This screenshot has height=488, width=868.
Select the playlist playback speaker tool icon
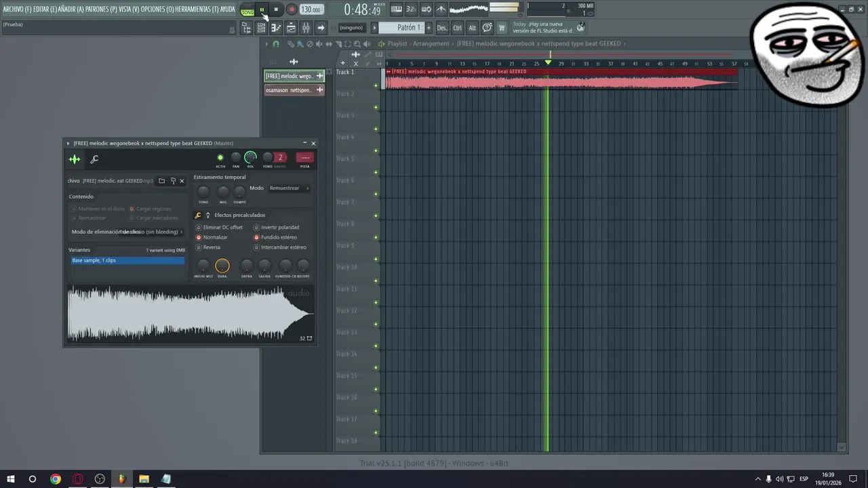tap(367, 43)
